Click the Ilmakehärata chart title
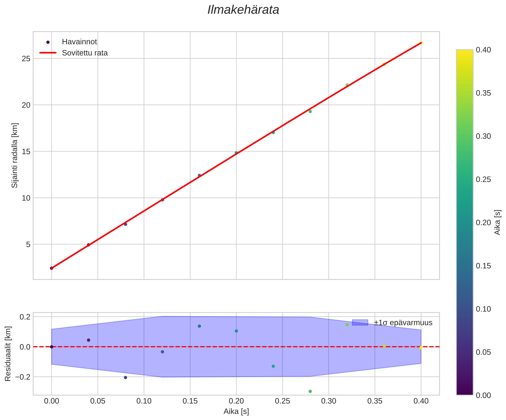This screenshot has width=506, height=420. click(243, 10)
